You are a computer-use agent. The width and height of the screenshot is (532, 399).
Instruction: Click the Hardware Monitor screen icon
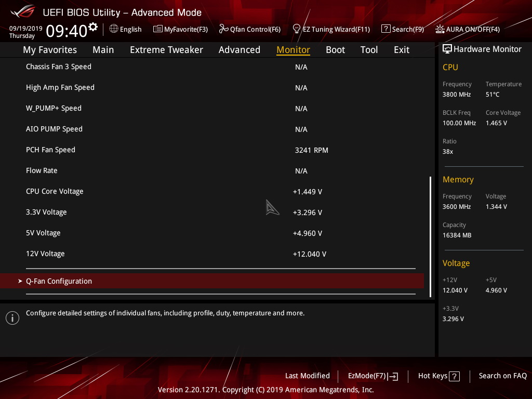(447, 49)
